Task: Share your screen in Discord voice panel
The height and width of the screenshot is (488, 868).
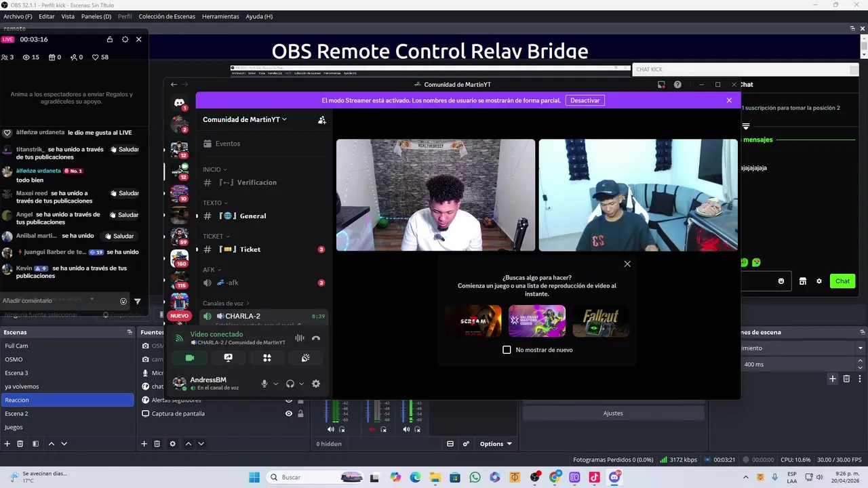Action: [x=229, y=358]
